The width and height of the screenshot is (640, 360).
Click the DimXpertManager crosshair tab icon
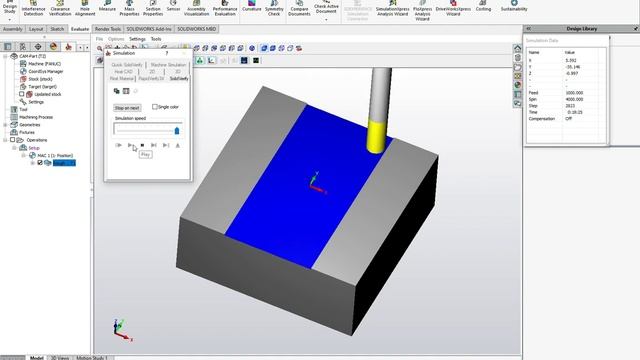pyautogui.click(x=38, y=47)
